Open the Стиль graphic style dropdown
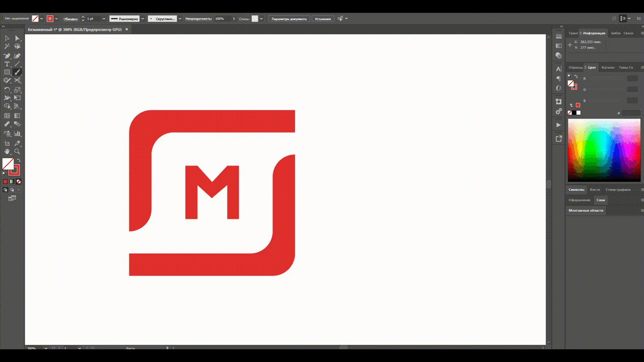Screen dimensions: 644x362 coord(261,18)
